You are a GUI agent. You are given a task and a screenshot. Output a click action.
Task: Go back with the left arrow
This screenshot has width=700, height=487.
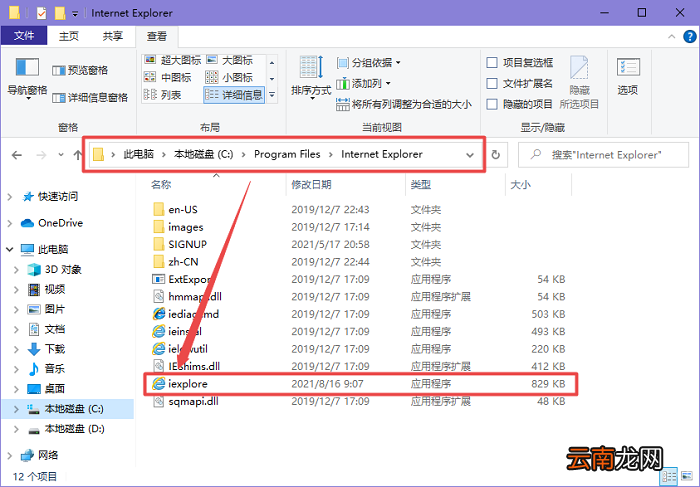click(17, 155)
